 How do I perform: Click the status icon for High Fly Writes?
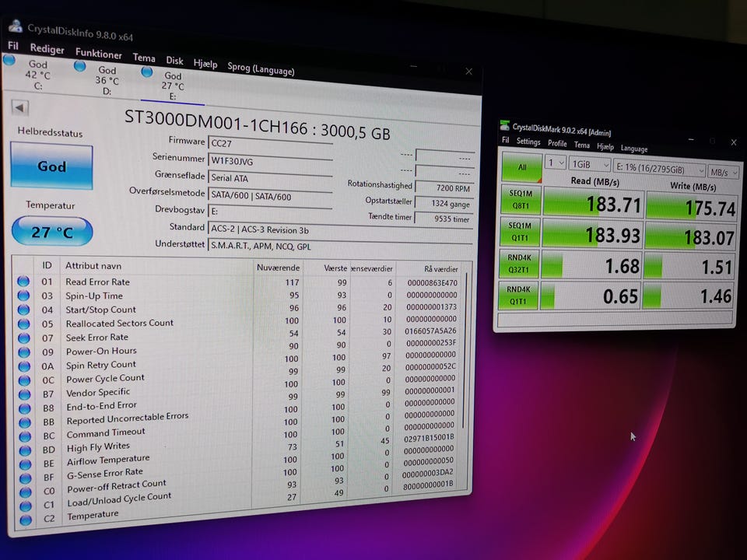tap(25, 450)
